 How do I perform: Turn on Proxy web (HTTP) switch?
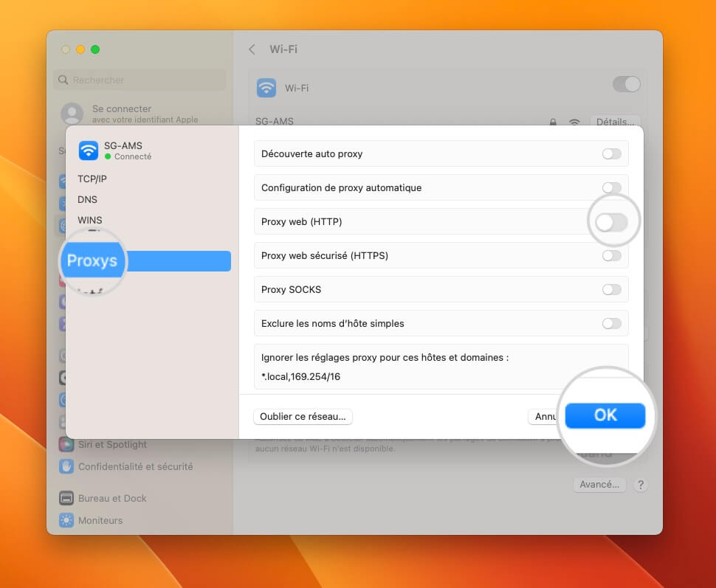pos(611,222)
